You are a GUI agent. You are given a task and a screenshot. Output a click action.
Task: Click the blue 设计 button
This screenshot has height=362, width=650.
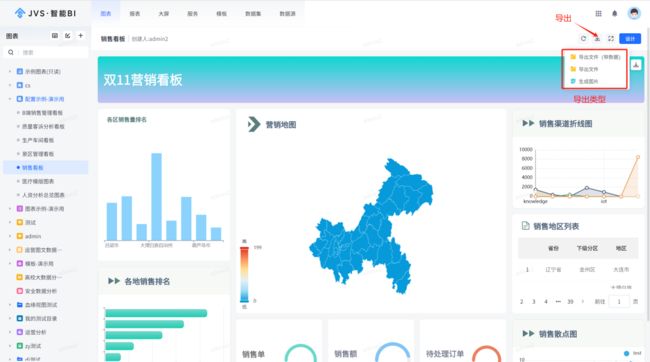point(630,39)
